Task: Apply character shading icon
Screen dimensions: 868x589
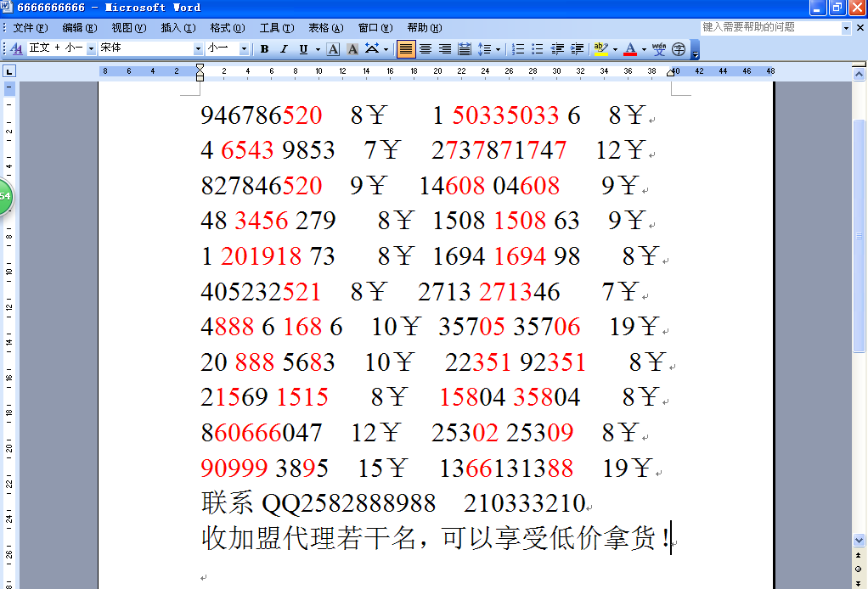Action: coord(352,49)
